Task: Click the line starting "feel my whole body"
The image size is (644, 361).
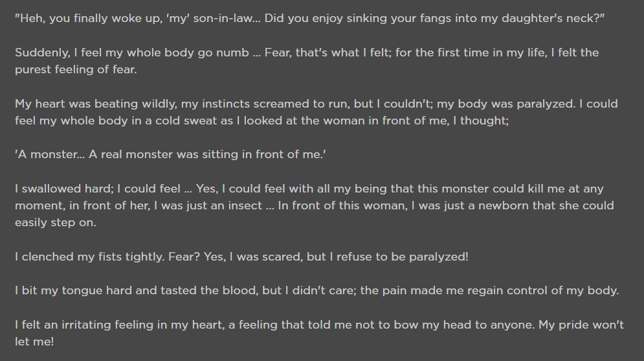Action: click(261, 121)
